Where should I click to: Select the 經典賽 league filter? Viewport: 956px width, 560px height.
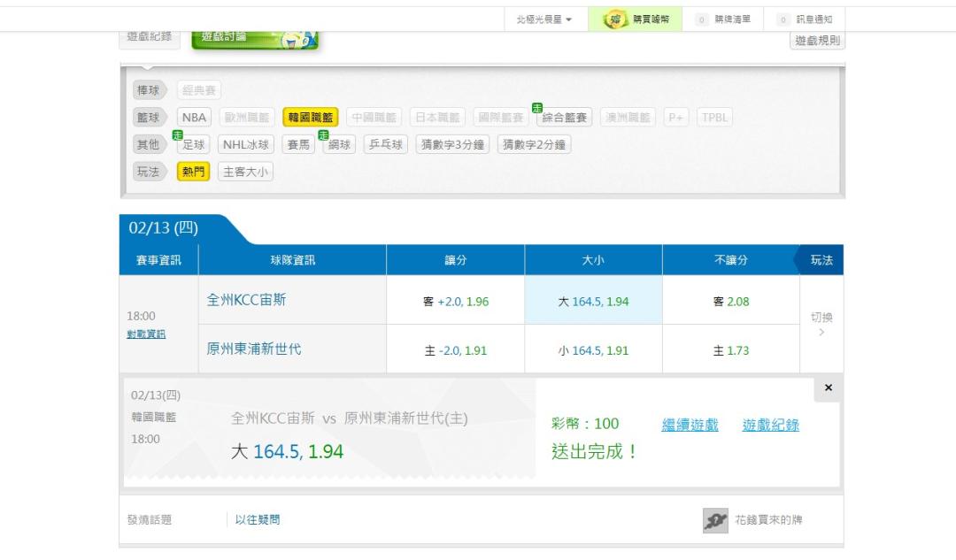pos(199,90)
